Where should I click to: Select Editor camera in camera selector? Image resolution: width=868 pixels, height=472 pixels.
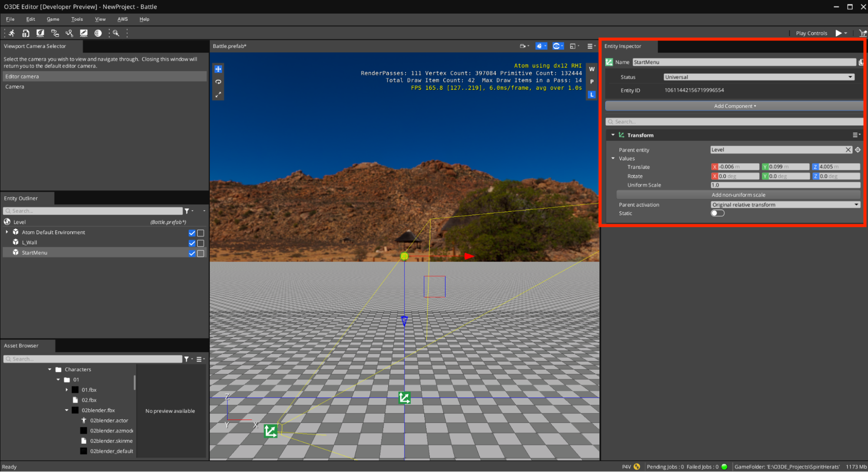click(x=105, y=76)
